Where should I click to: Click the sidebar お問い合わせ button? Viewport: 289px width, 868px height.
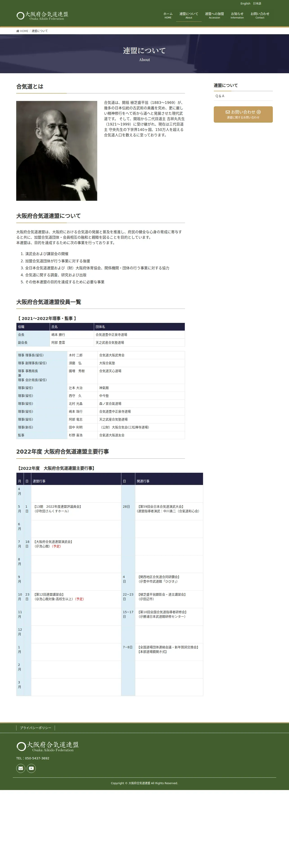243,114
